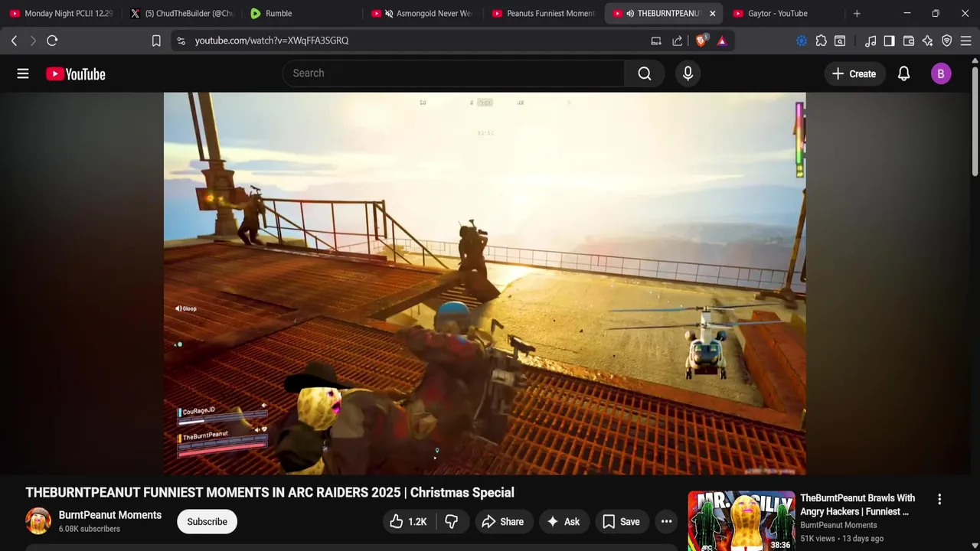980x551 pixels.
Task: Unmute the Asmongold tab audio icon
Action: 389,13
